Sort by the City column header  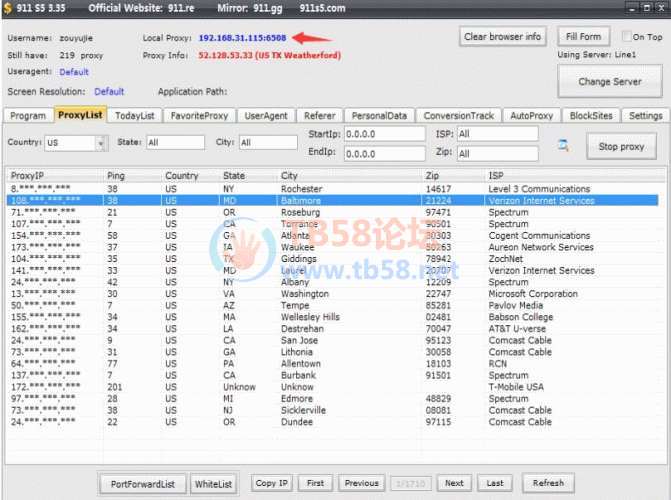pyautogui.click(x=289, y=176)
